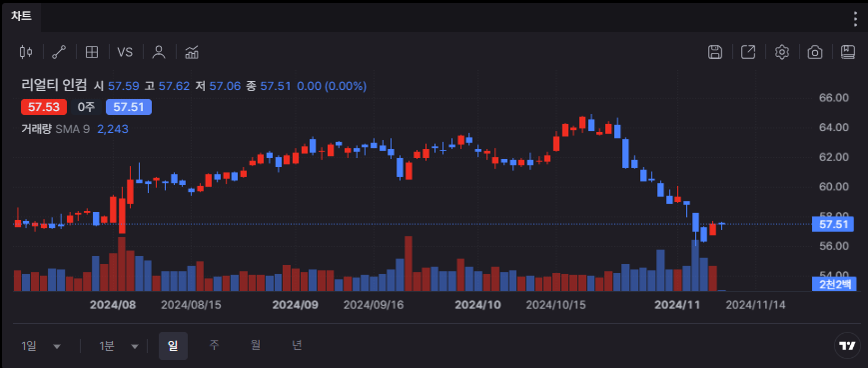This screenshot has width=868, height=368.
Task: Click the 62.00 price axis label
Action: pyautogui.click(x=834, y=157)
